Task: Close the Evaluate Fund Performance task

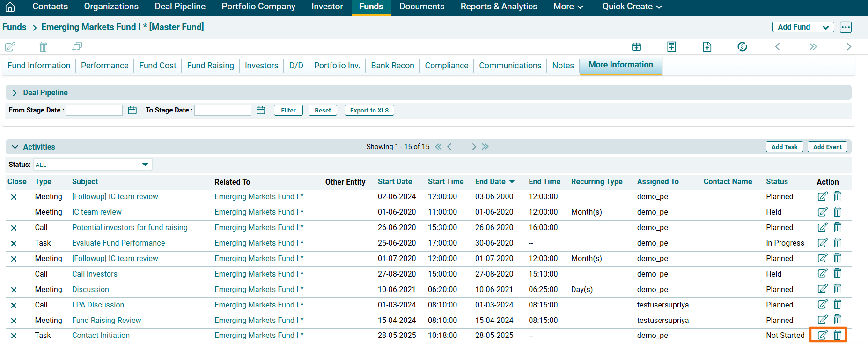Action: 14,243
